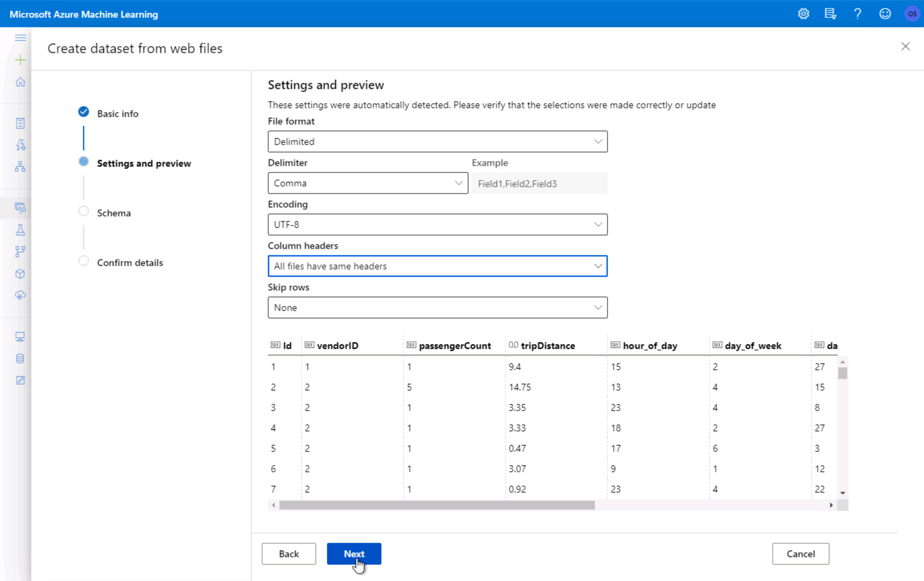The image size is (924, 581).
Task: Click the Cancel button
Action: [801, 554]
